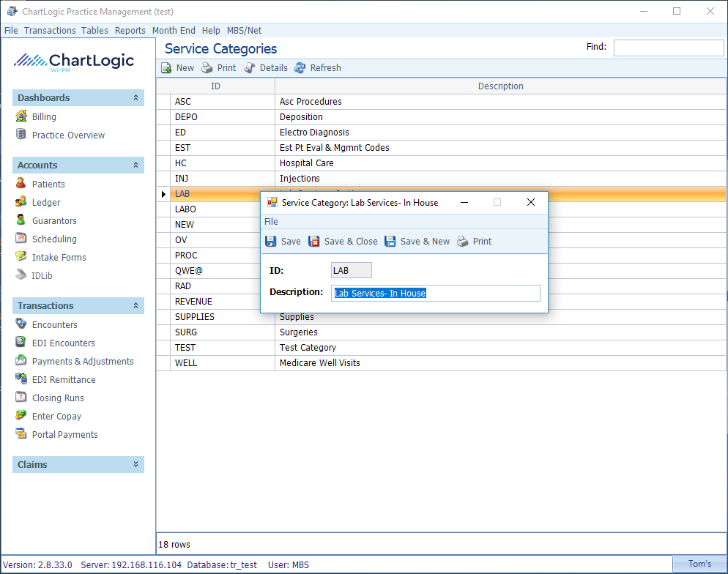Click the Details toolbar icon
The width and height of the screenshot is (728, 574).
tap(249, 68)
